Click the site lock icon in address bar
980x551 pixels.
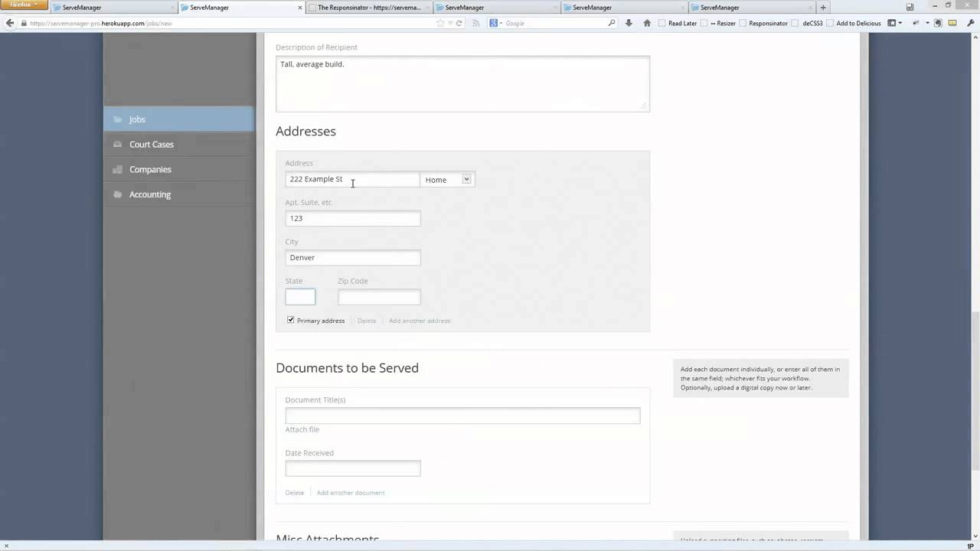24,23
